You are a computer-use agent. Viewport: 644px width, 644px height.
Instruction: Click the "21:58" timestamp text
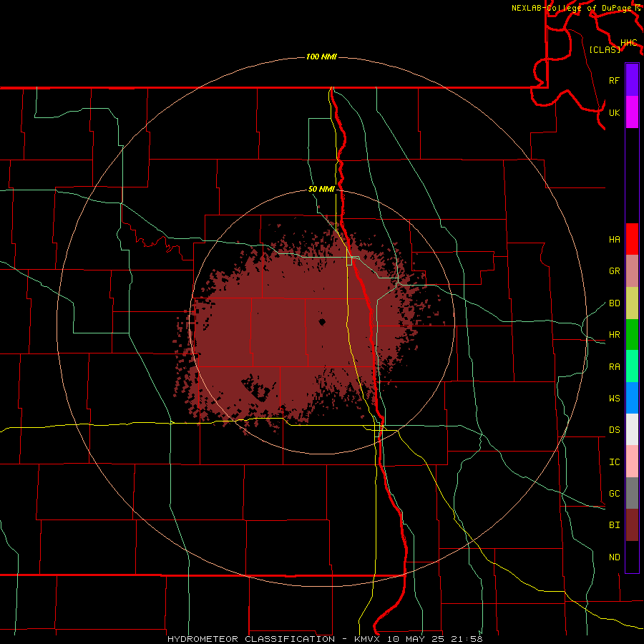click(x=466, y=639)
